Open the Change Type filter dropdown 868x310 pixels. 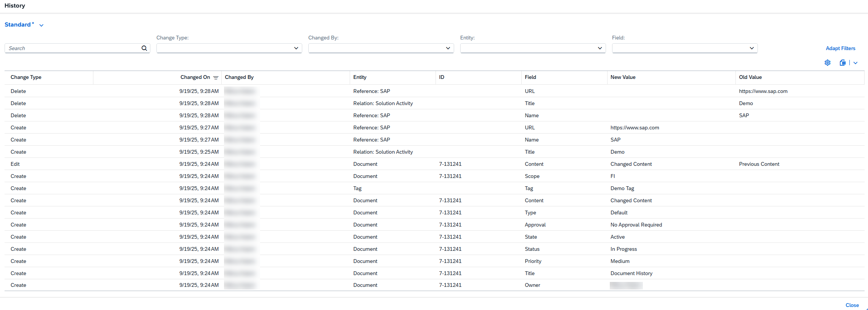coord(296,48)
